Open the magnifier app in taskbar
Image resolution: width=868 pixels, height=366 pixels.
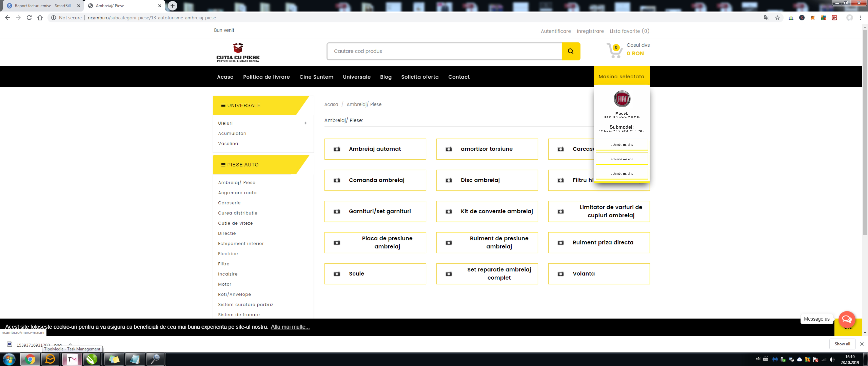155,359
